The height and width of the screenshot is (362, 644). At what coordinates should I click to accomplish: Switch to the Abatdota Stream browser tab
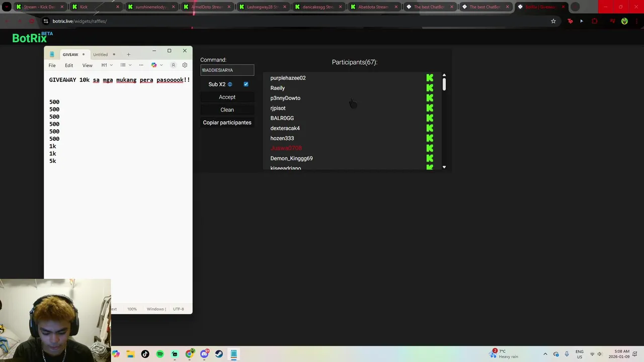point(373,7)
